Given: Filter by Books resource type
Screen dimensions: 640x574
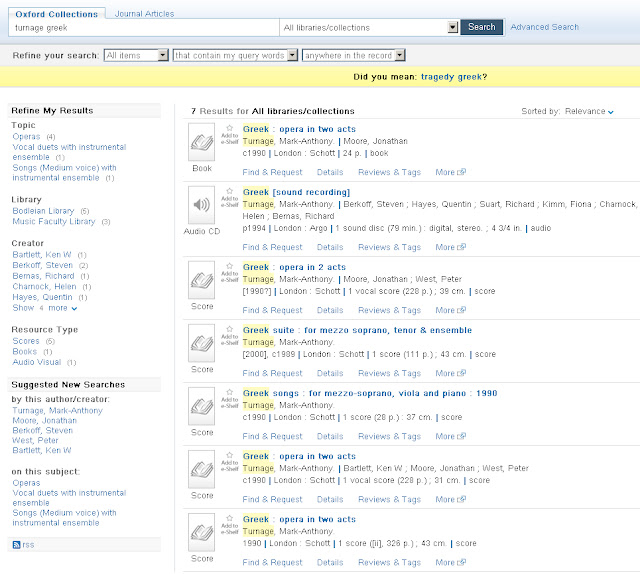Looking at the screenshot, I should (24, 352).
